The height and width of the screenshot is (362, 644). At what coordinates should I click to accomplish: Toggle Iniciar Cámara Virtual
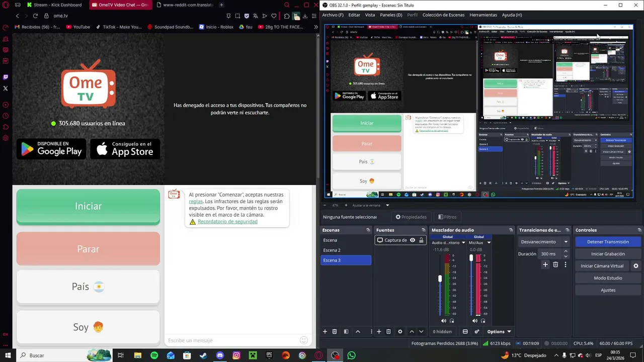click(x=602, y=266)
